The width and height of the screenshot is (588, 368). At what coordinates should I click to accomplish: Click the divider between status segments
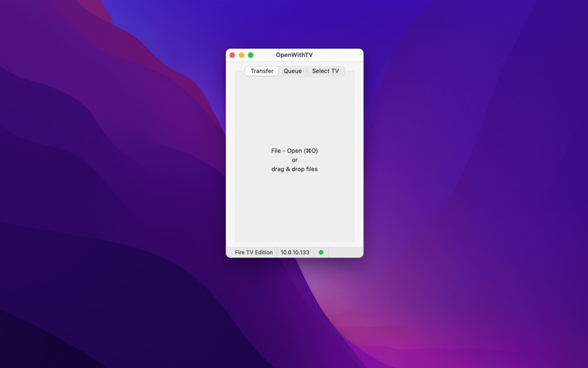(x=278, y=252)
